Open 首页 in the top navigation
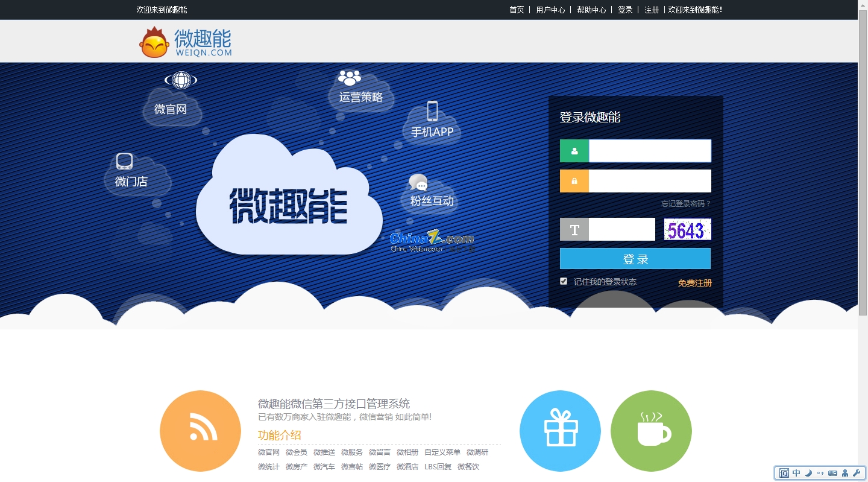 pos(517,10)
